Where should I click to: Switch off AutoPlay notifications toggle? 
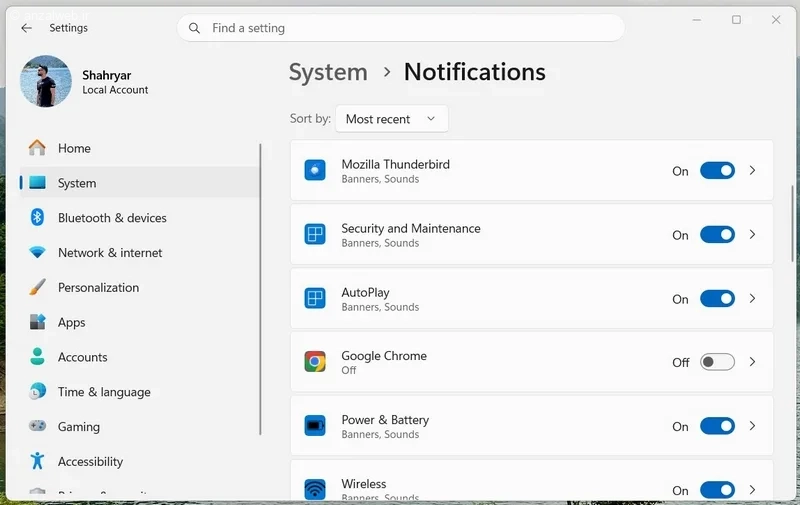(717, 298)
